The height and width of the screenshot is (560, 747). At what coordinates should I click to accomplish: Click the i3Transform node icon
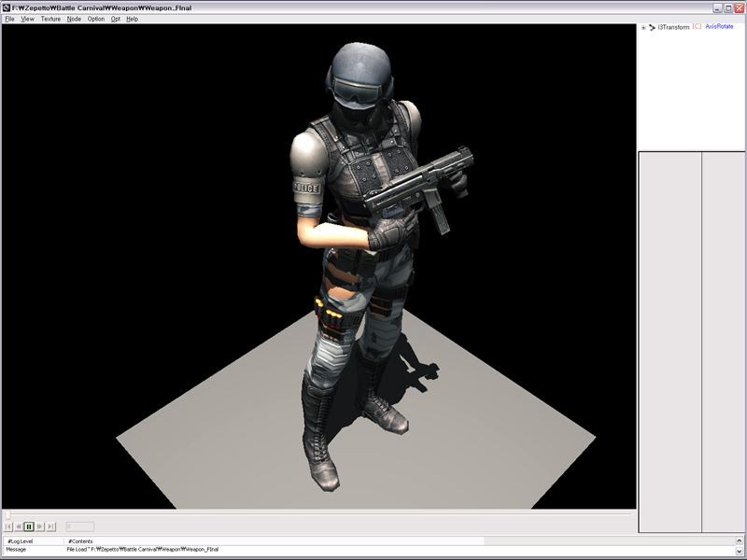(x=653, y=27)
